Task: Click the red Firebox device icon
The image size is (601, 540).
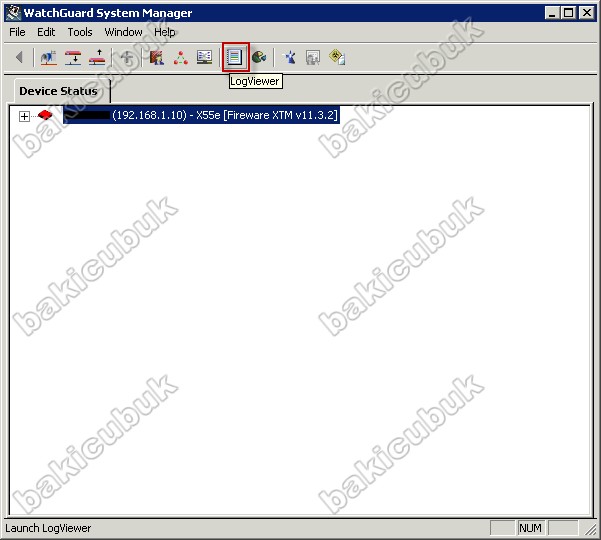Action: (45, 115)
